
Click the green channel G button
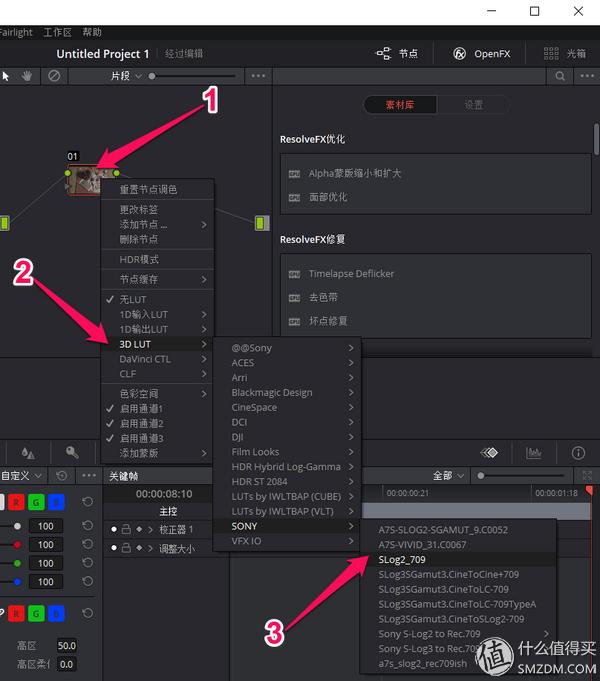click(35, 501)
